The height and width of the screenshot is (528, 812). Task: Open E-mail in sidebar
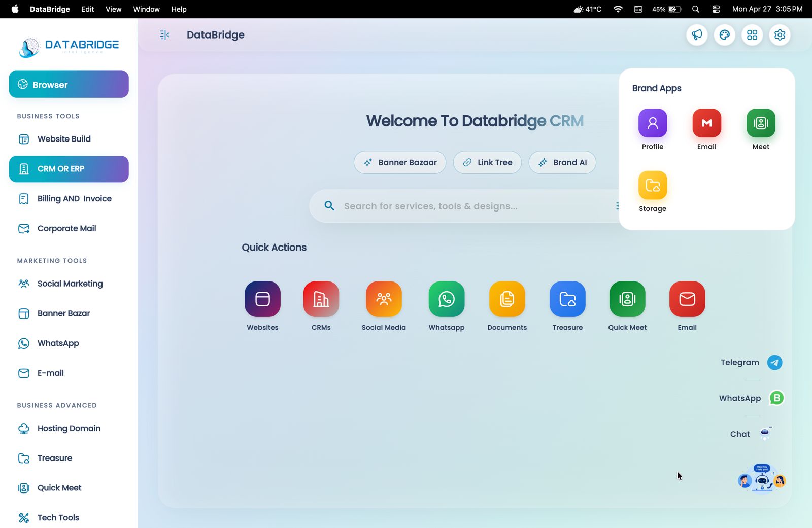click(69, 373)
